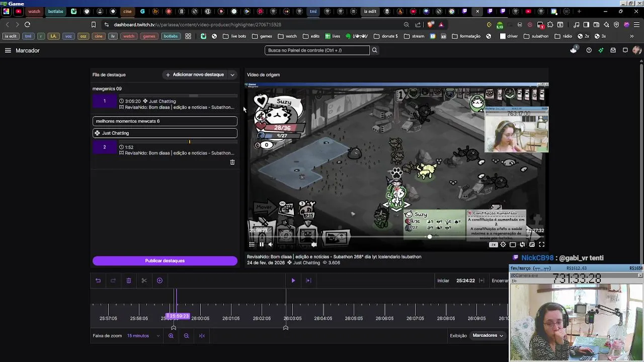
Task: Edit title field melhores momentos mewcats 6
Action: point(165,121)
